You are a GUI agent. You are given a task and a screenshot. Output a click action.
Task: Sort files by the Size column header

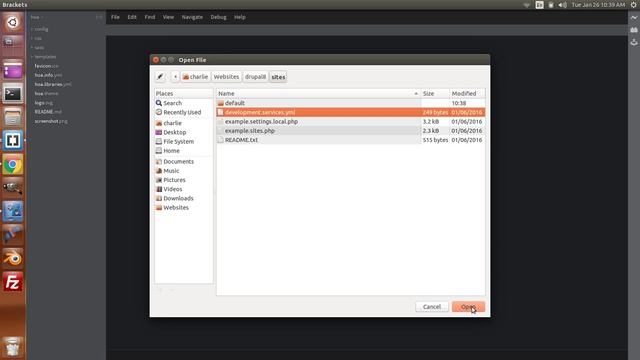(x=435, y=93)
